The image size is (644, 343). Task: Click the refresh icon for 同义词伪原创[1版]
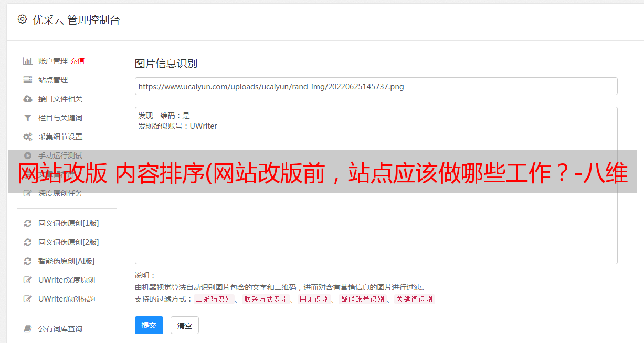[x=28, y=223]
